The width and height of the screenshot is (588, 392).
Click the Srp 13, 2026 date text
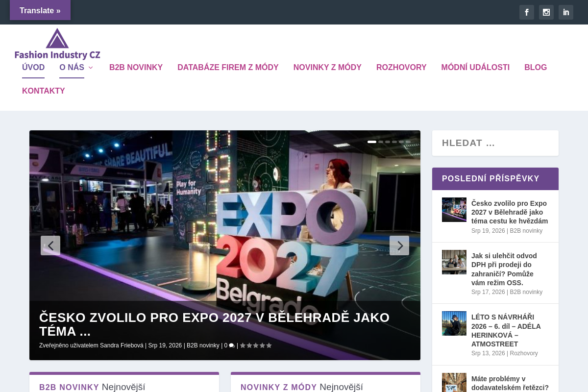(x=488, y=353)
